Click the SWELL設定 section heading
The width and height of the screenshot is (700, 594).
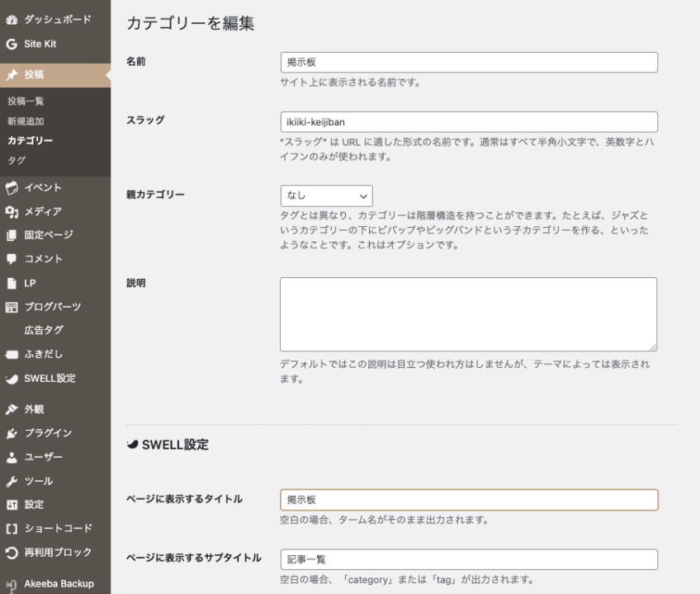(168, 445)
